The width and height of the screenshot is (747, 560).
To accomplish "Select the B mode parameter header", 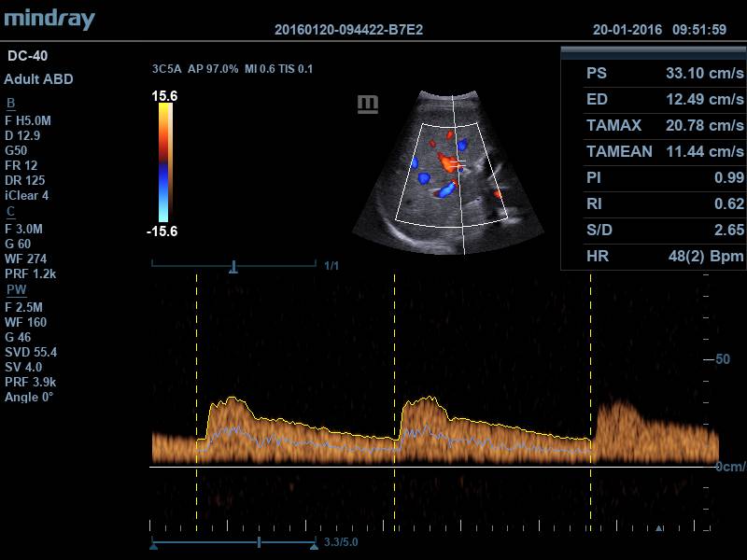I will click(x=11, y=103).
